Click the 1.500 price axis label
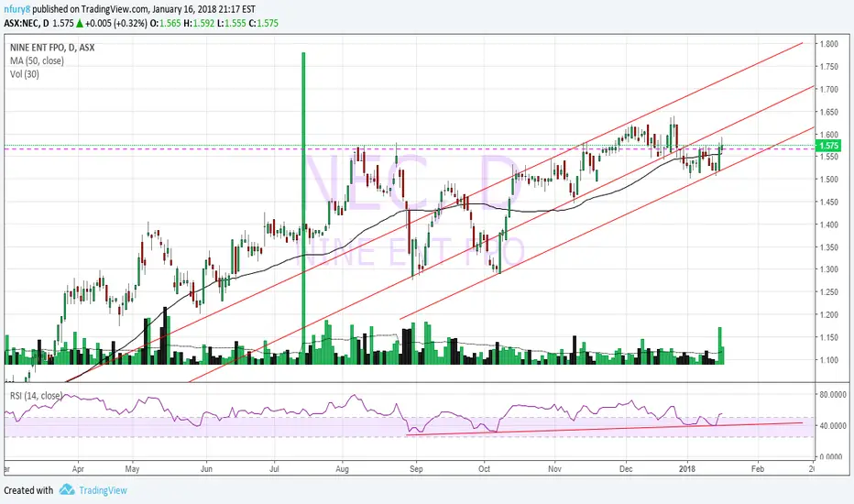This screenshot has width=854, height=504. (x=828, y=180)
